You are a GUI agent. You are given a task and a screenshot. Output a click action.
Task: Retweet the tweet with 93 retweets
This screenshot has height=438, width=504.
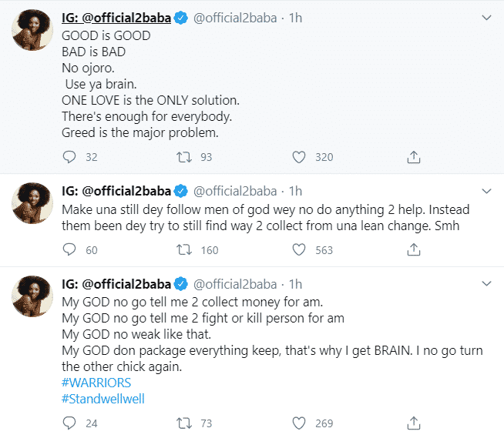click(x=183, y=157)
